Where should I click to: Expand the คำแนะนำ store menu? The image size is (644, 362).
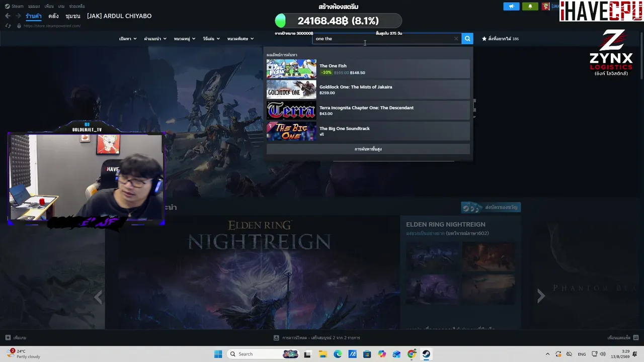click(x=155, y=39)
